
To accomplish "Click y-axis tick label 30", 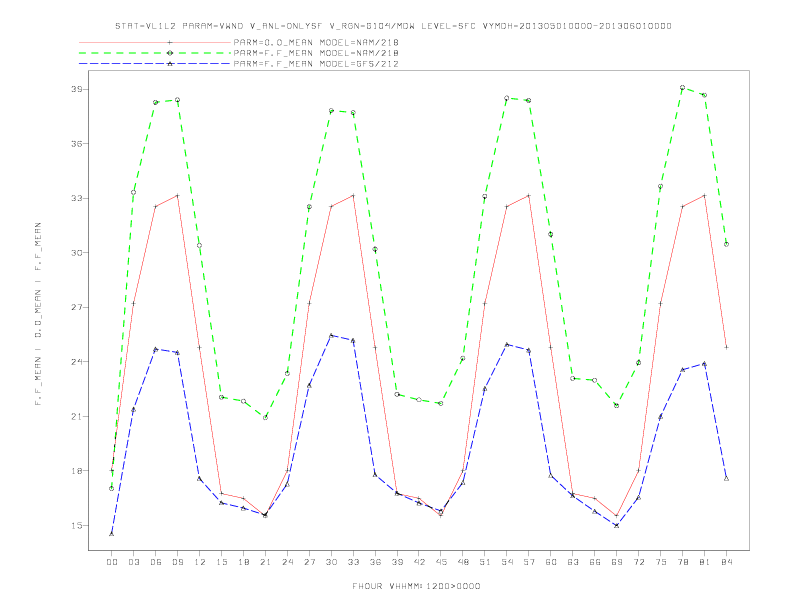I will 76,253.
